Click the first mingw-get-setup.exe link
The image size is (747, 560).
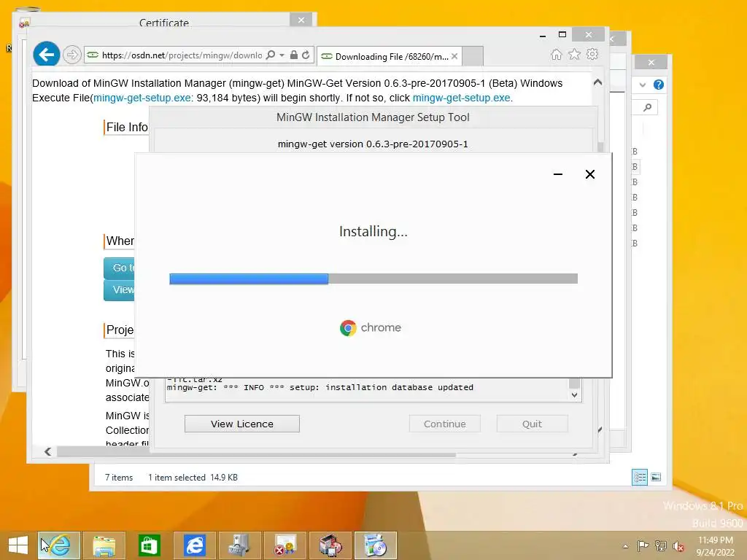pyautogui.click(x=142, y=98)
